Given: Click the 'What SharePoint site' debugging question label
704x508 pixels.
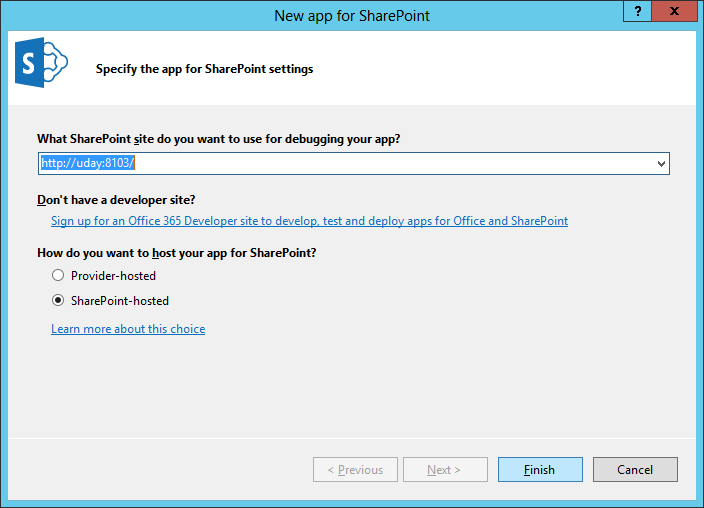Looking at the screenshot, I should (219, 139).
